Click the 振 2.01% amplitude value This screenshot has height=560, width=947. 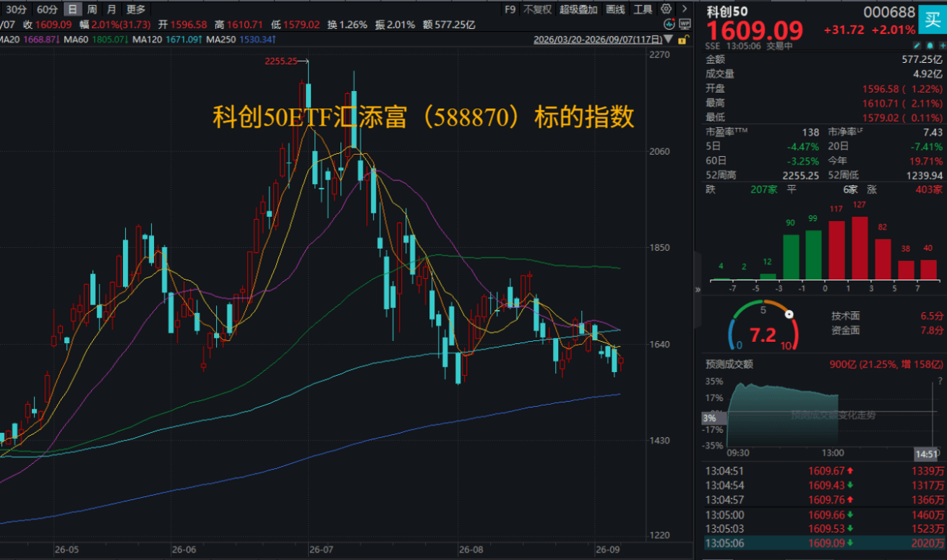point(395,25)
